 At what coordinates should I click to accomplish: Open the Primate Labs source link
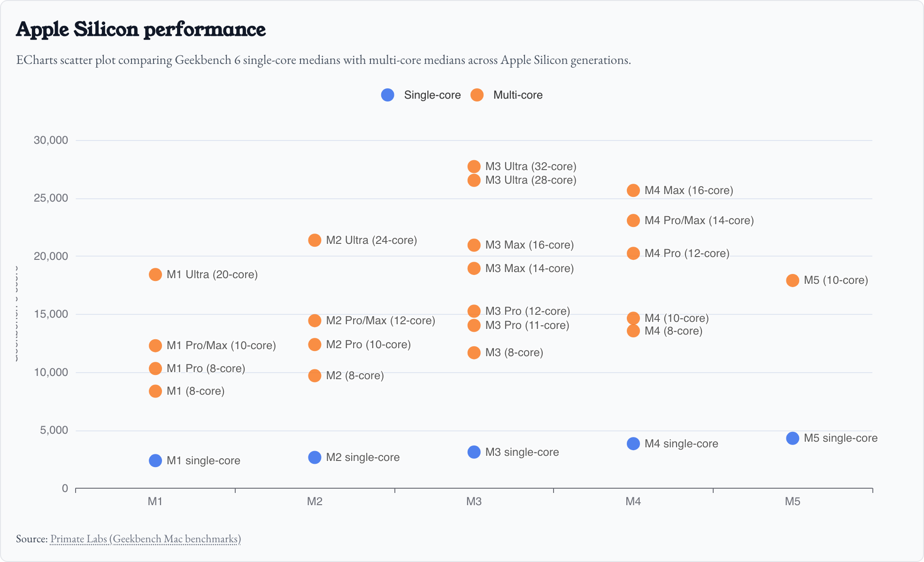point(145,539)
